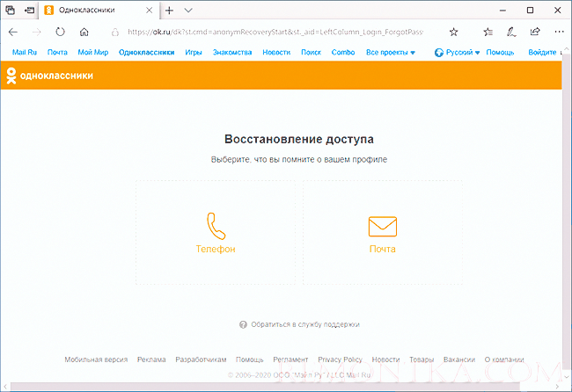Click the Одноклассники logo in orange header

50,76
